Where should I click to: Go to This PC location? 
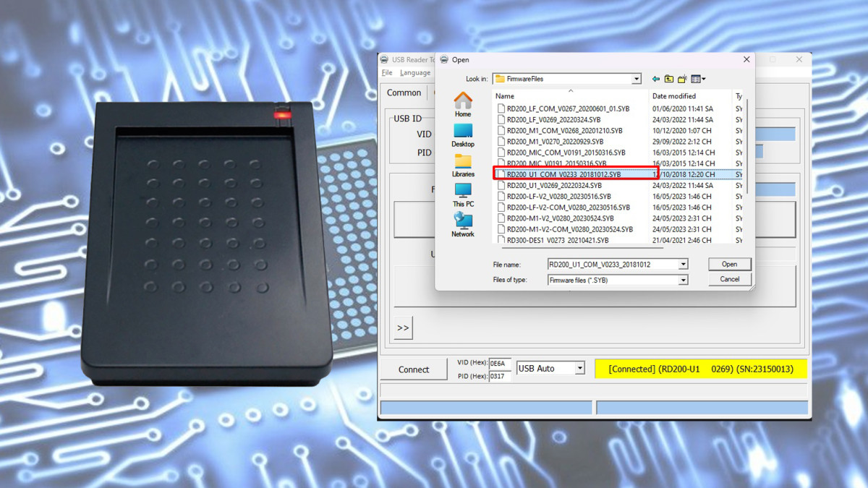463,194
